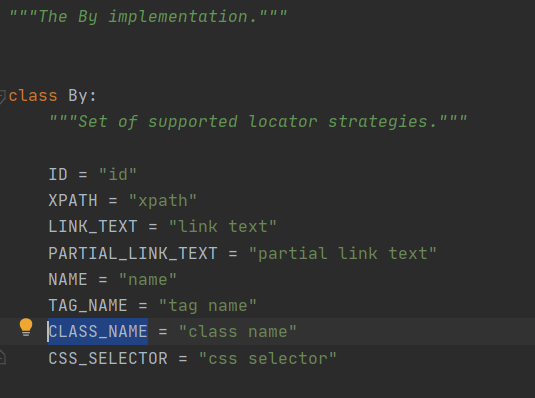Image resolution: width=535 pixels, height=398 pixels.
Task: Click the ID constant
Action: click(x=58, y=174)
